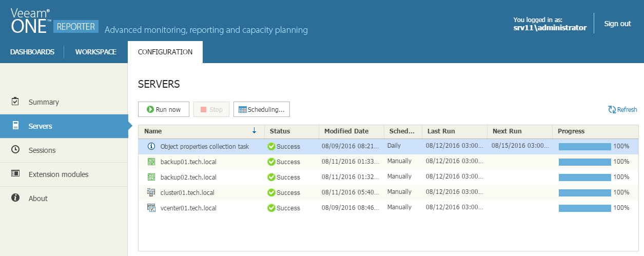
Task: Click the green success check for vcenter01.tech.local
Action: click(271, 208)
